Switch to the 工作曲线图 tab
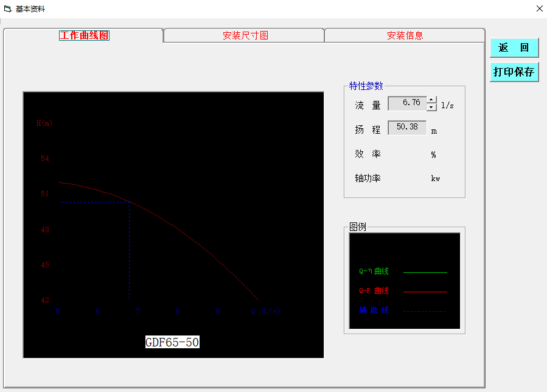547x392 pixels. click(x=84, y=35)
